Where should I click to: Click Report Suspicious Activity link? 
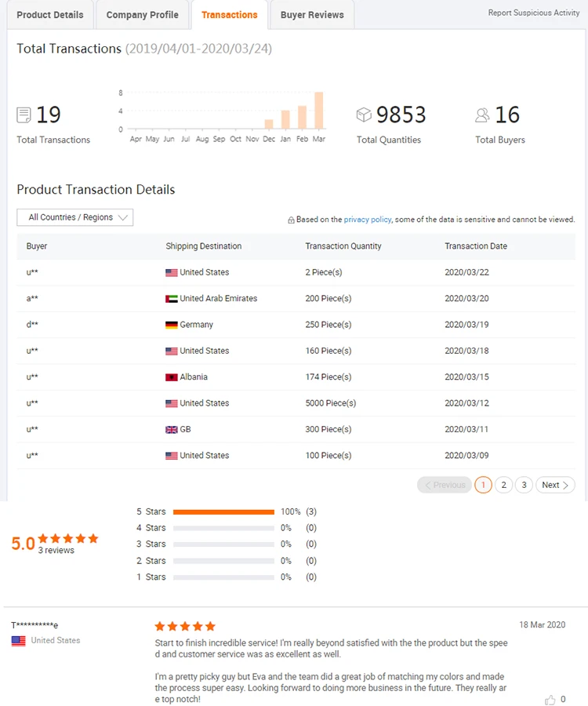click(x=534, y=13)
